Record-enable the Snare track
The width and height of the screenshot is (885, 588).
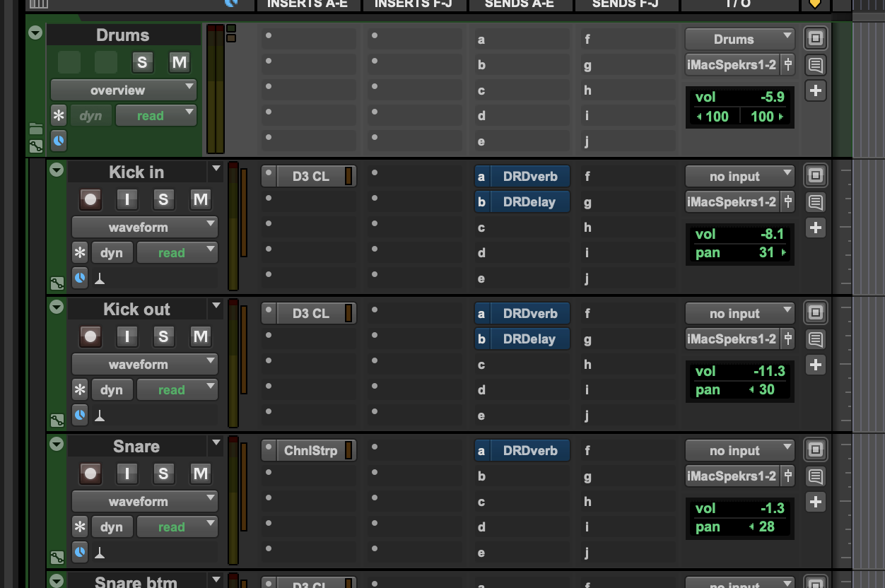[90, 474]
